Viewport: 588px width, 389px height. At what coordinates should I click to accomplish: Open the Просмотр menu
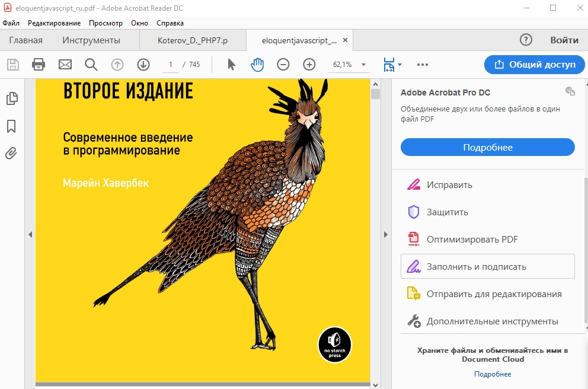click(106, 23)
